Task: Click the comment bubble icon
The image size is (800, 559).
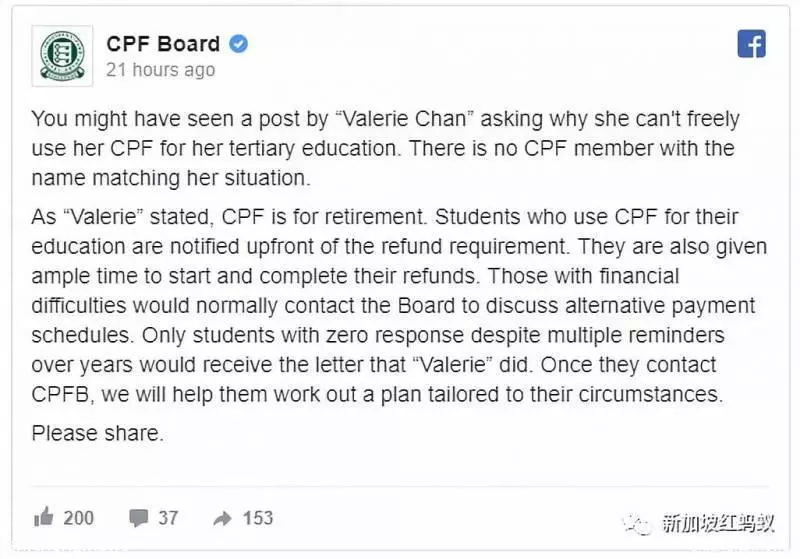Action: pyautogui.click(x=138, y=518)
